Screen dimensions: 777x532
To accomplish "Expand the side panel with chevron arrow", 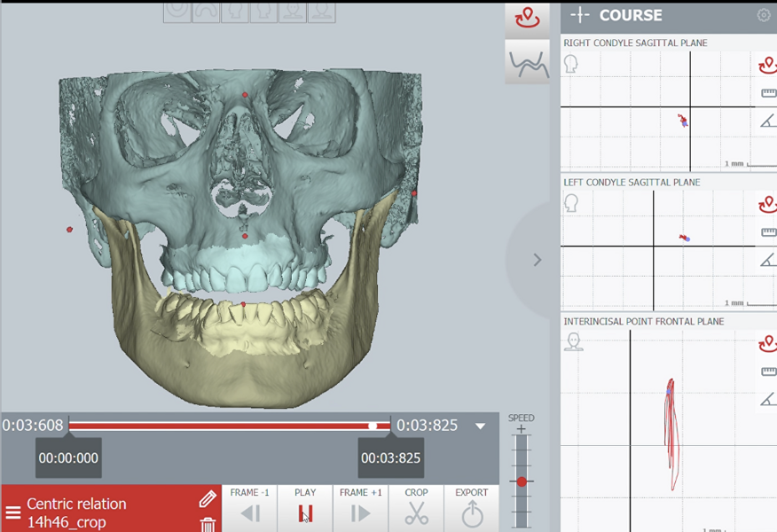I will tap(537, 260).
